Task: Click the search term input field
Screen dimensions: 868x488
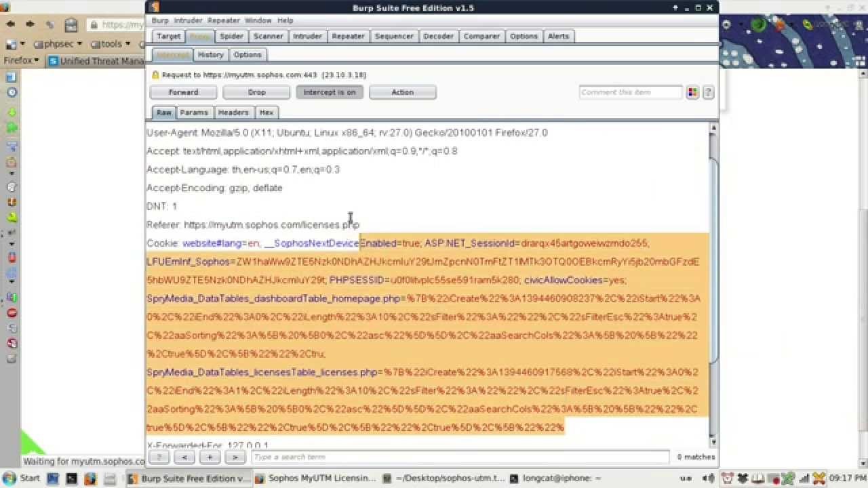Action: (460, 457)
